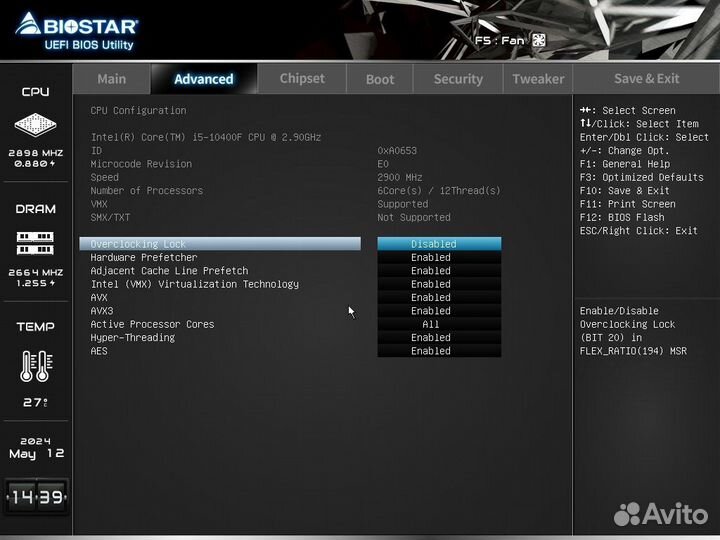Change Active Processor Cores All value
The height and width of the screenshot is (540, 720).
439,324
